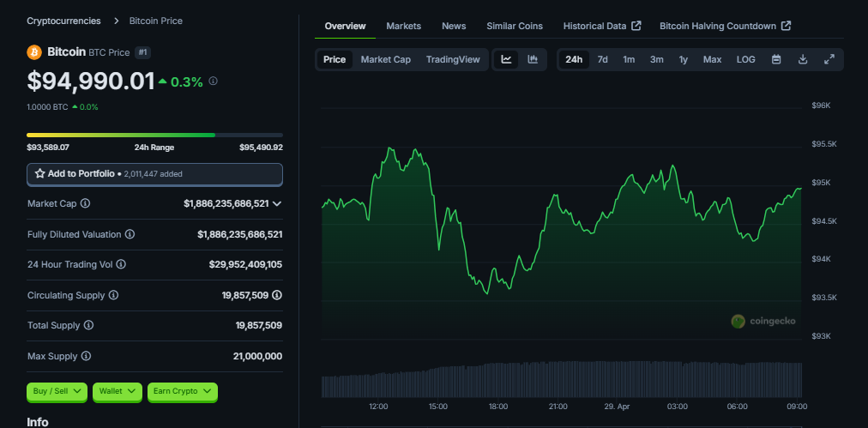Screen dimensions: 868x428
Task: Expand the Market Cap value chevron
Action: [277, 204]
